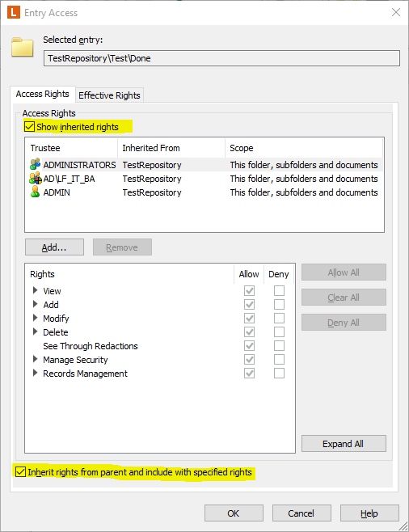Open the Add trustee dialog
Viewport: 409px width, 532px height.
[x=54, y=247]
